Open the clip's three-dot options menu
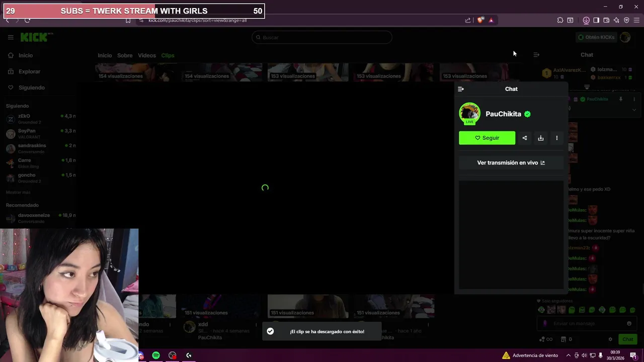Viewport: 644px width, 362px height. (x=557, y=138)
